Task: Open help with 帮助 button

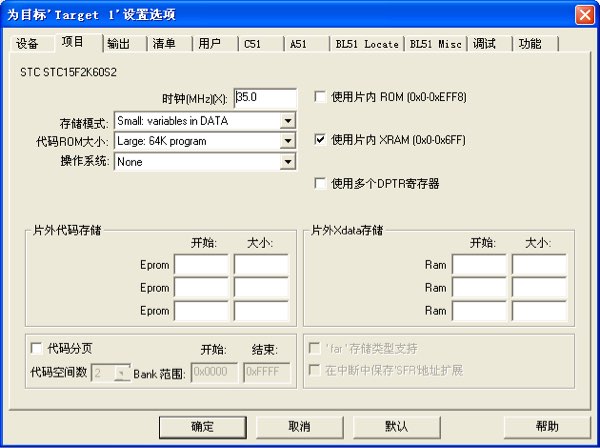Action: click(x=547, y=427)
